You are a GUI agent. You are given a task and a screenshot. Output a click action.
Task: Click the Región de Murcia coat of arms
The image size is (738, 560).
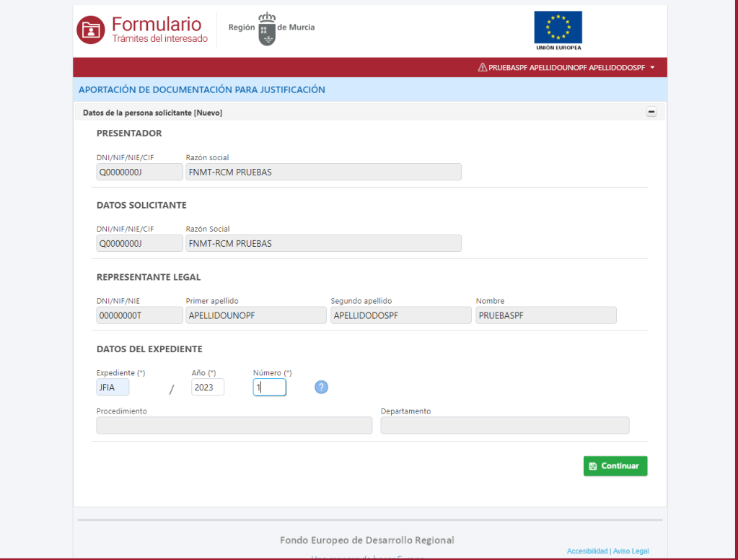tap(267, 29)
